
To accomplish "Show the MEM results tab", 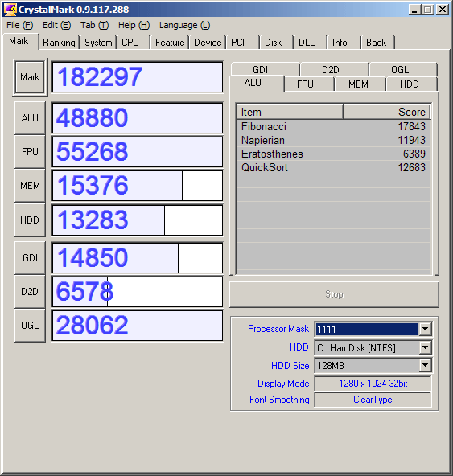I will click(360, 84).
